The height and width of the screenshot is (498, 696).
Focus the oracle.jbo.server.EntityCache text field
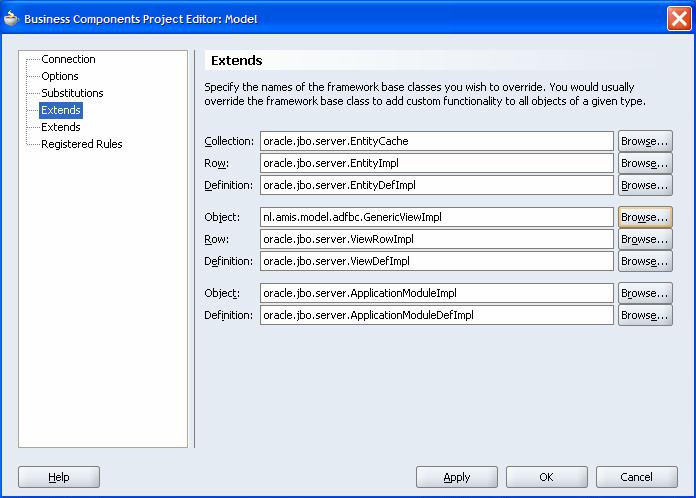pos(436,141)
